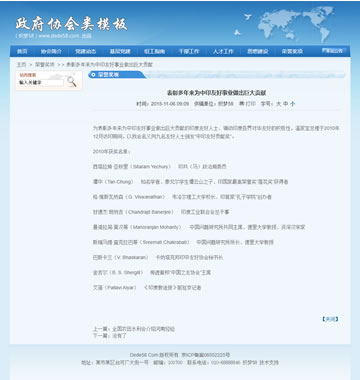Click the 【关闭】 link below the article
This screenshot has height=380, width=360.
330,319
